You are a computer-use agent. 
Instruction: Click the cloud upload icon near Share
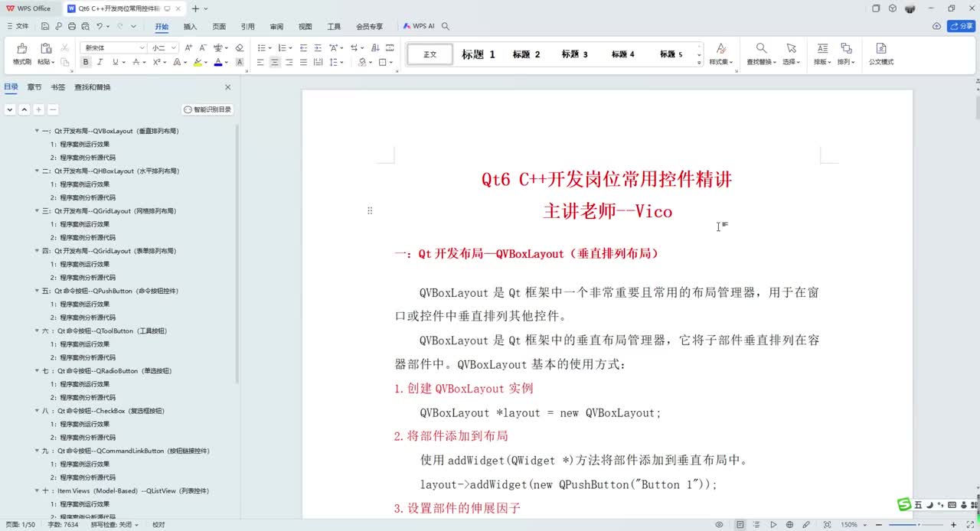936,26
